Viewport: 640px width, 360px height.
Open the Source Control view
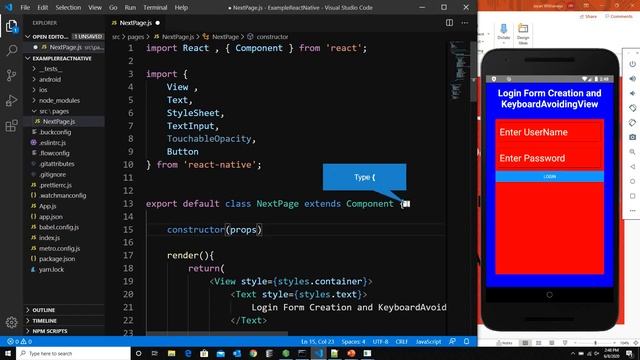tap(11, 75)
